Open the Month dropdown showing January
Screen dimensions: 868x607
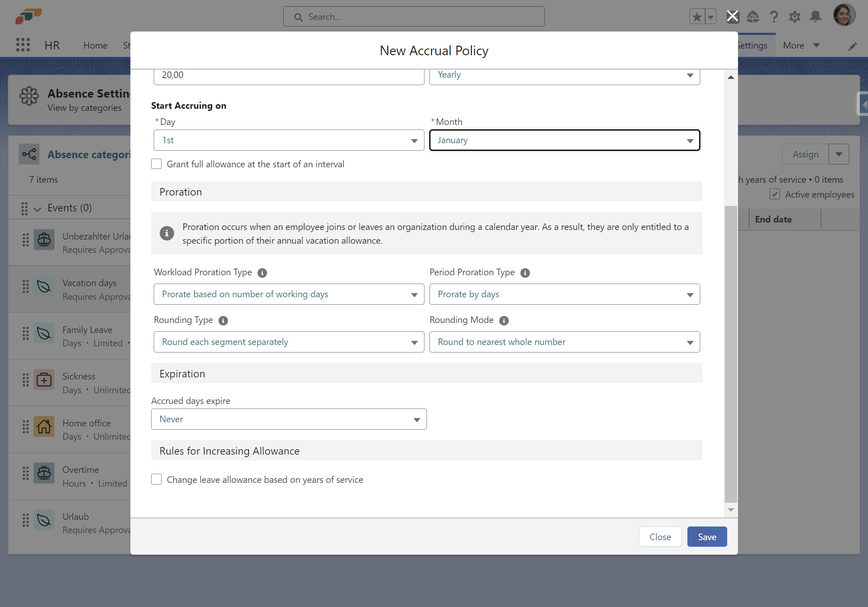564,140
